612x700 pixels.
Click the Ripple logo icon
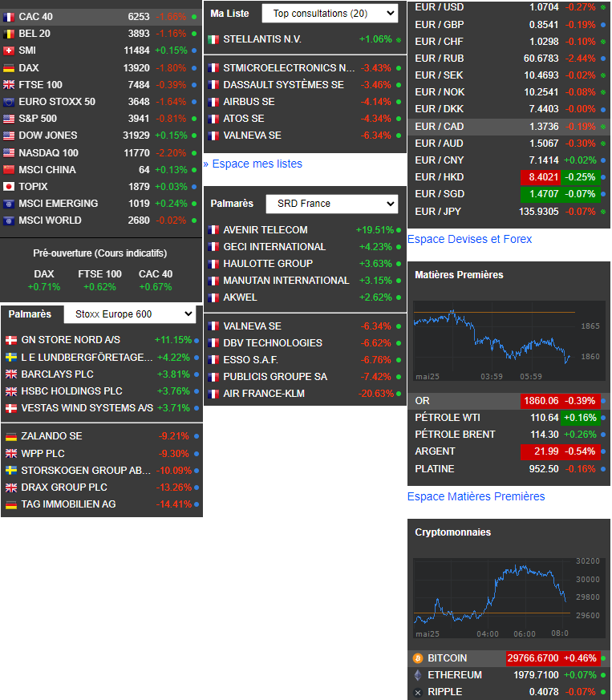[x=418, y=693]
